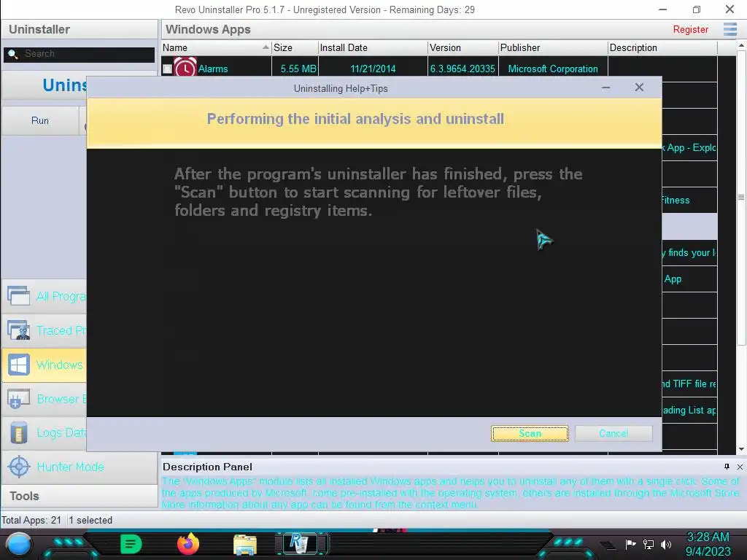Click the vertical scrollbar thumb of the app list
Screen dimensions: 747x560
(741, 197)
